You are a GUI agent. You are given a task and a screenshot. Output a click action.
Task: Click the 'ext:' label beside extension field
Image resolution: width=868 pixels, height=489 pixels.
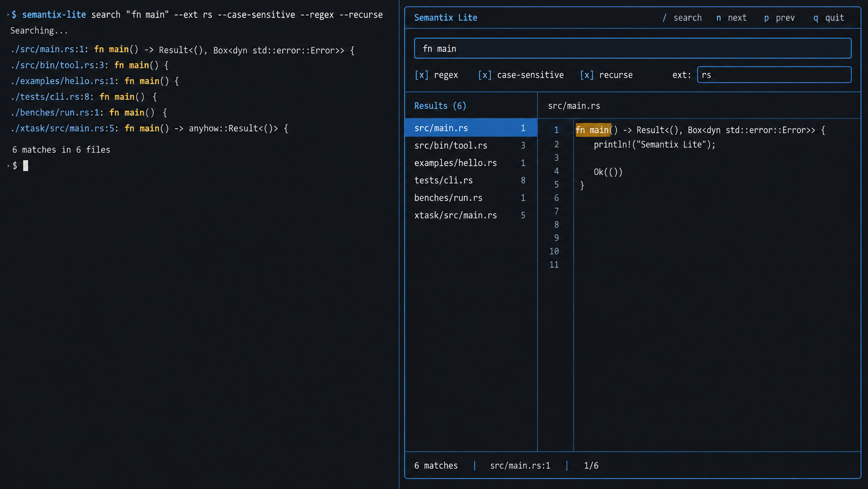click(x=681, y=75)
